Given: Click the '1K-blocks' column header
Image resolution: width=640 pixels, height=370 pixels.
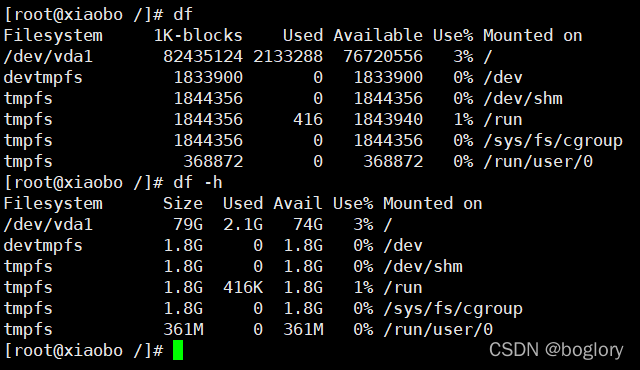Looking at the screenshot, I should (198, 36).
